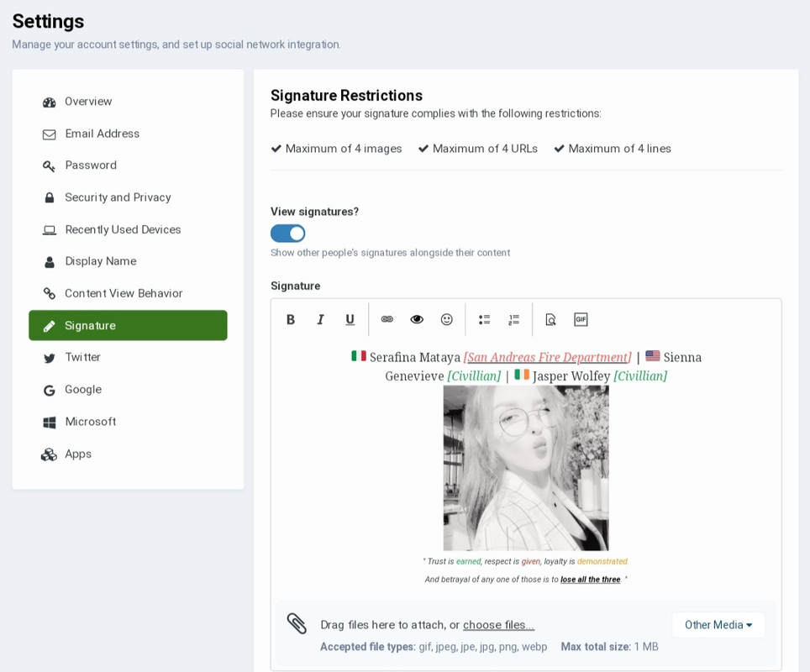
Task: Click the Password key icon
Action: tap(49, 166)
